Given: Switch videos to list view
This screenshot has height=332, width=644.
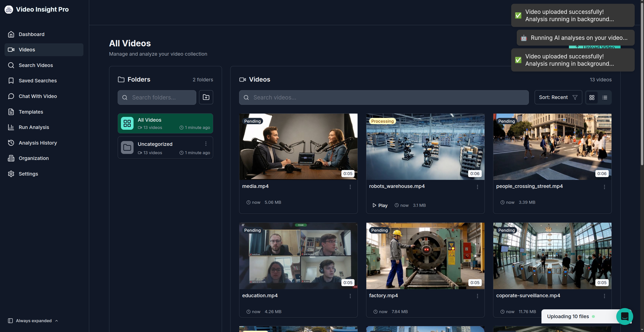Looking at the screenshot, I should [605, 97].
